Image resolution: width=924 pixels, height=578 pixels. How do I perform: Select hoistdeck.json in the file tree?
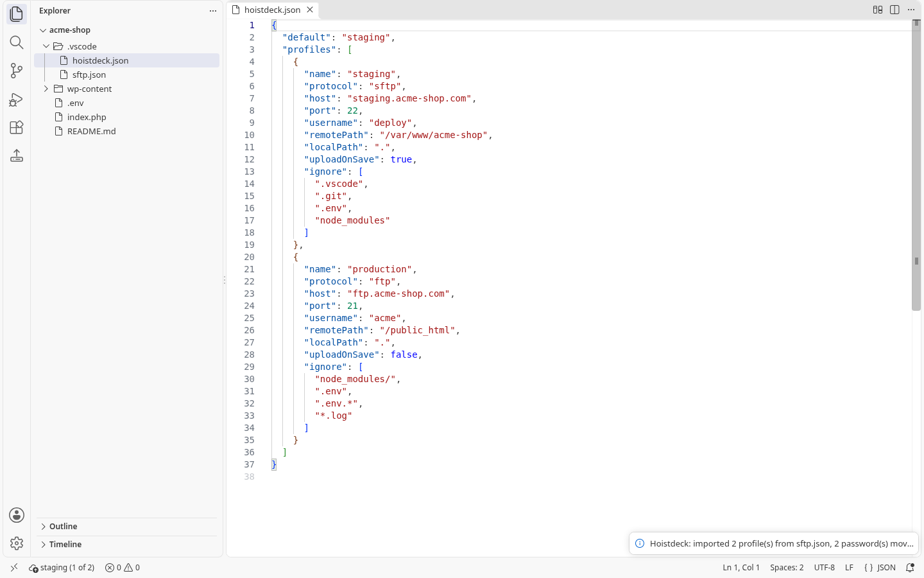(x=126, y=60)
